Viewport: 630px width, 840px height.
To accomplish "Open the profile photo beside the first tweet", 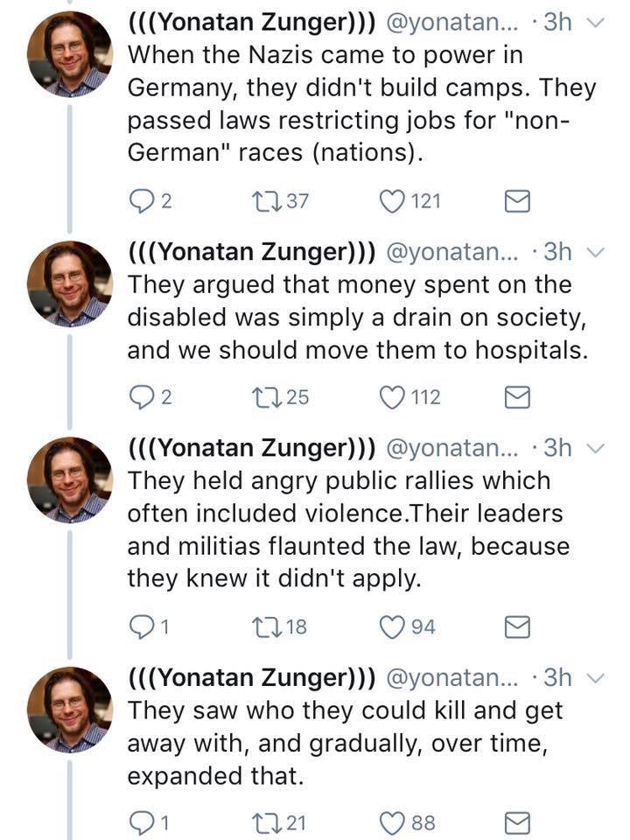I will (x=70, y=54).
